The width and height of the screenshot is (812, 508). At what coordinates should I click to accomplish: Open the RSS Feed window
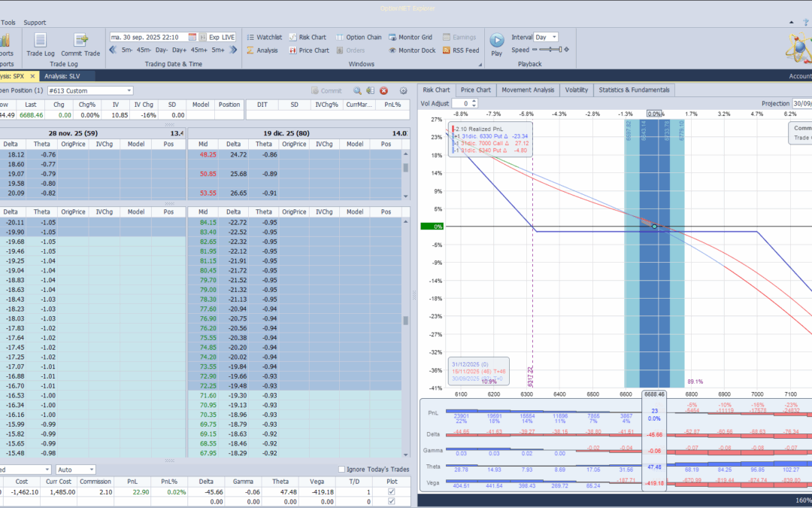(460, 50)
